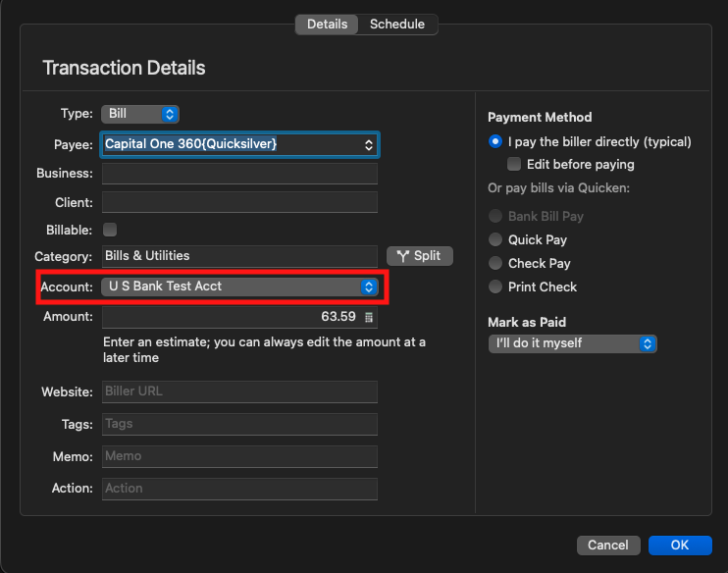This screenshot has height=573, width=728.
Task: Click the Website Biller URL field
Action: click(239, 391)
